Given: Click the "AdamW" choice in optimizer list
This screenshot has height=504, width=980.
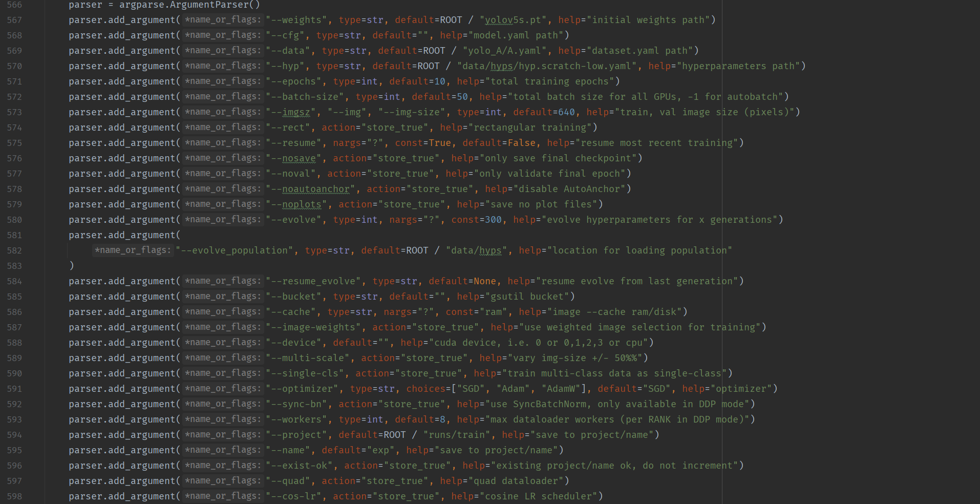Looking at the screenshot, I should pyautogui.click(x=561, y=389).
